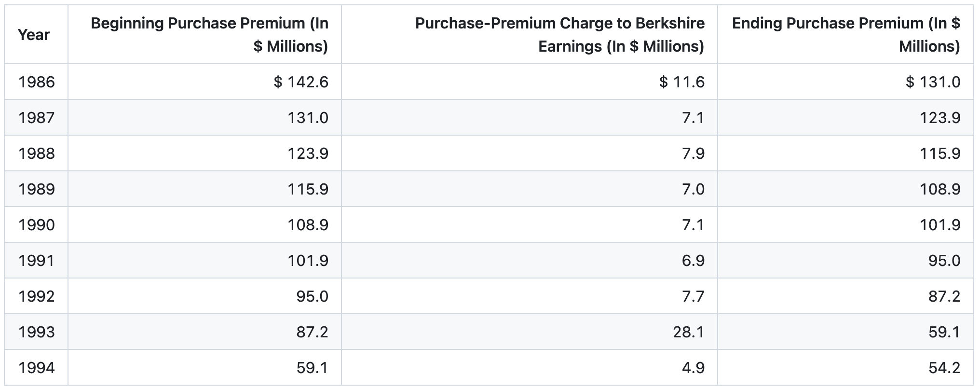Select the 1989 year cell
Viewport: 980px width, 390px height.
coord(37,189)
